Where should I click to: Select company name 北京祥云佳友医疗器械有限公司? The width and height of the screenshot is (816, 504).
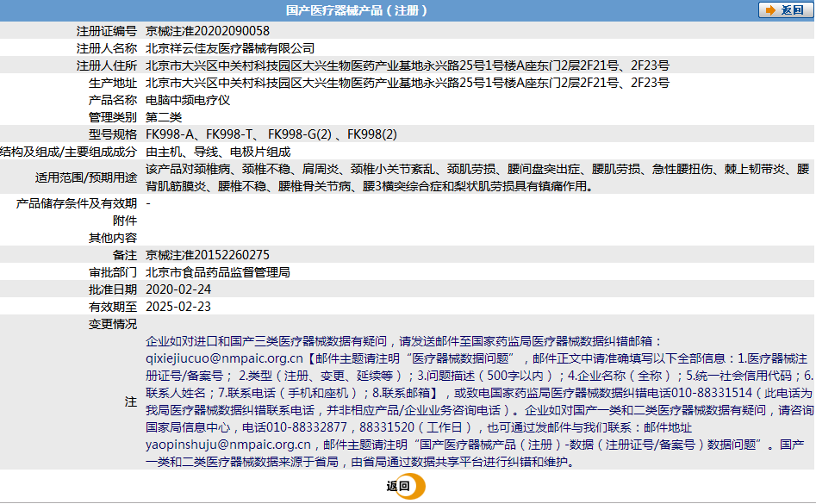pos(230,48)
